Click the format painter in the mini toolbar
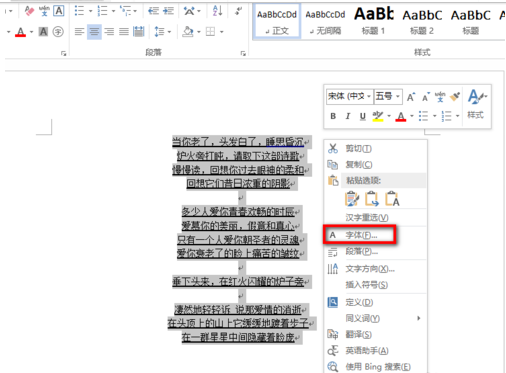Viewport: 506px width, 373px height. (x=455, y=97)
